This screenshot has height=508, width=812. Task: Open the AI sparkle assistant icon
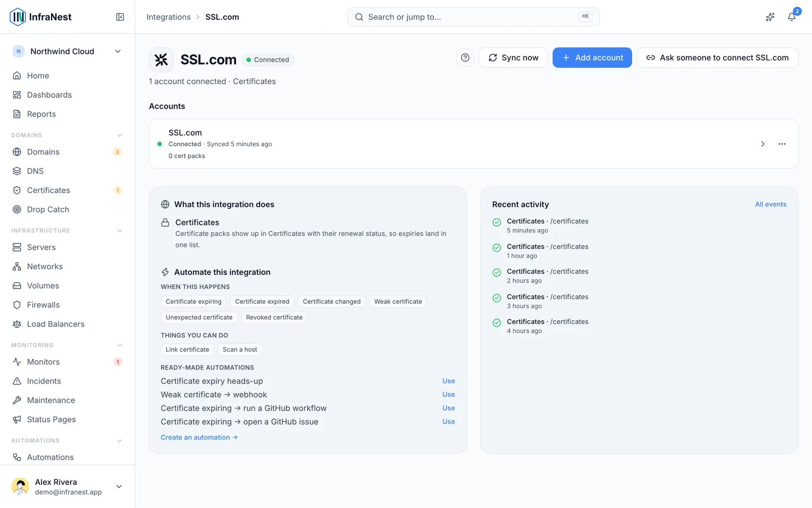(x=770, y=17)
